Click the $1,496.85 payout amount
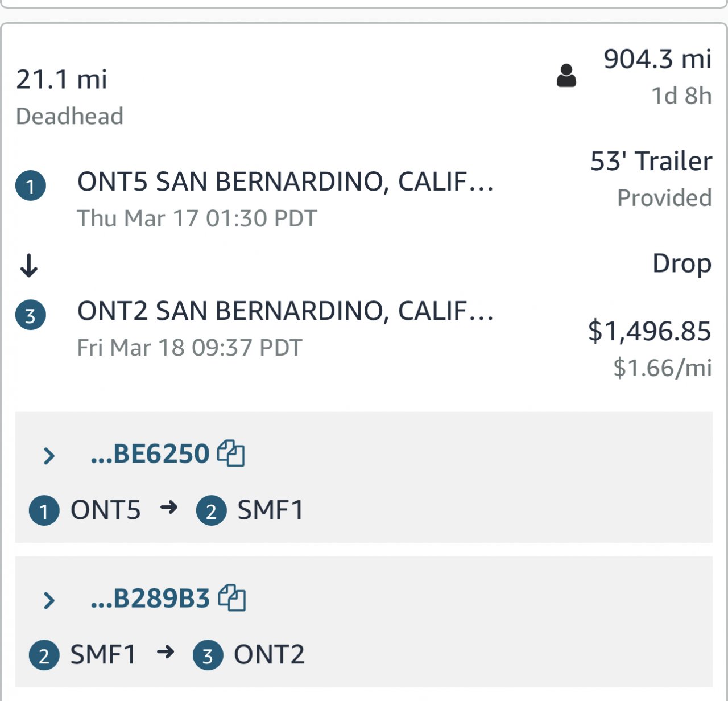The image size is (728, 701). coord(649,331)
